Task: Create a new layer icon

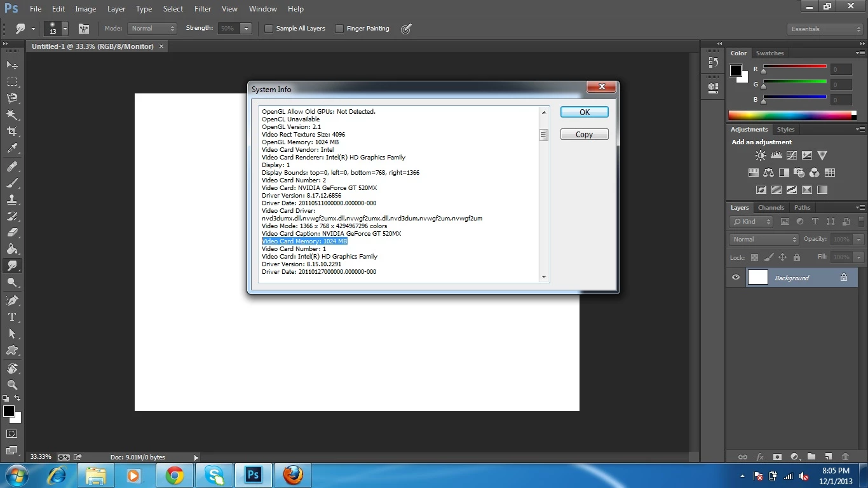Action: click(828, 456)
